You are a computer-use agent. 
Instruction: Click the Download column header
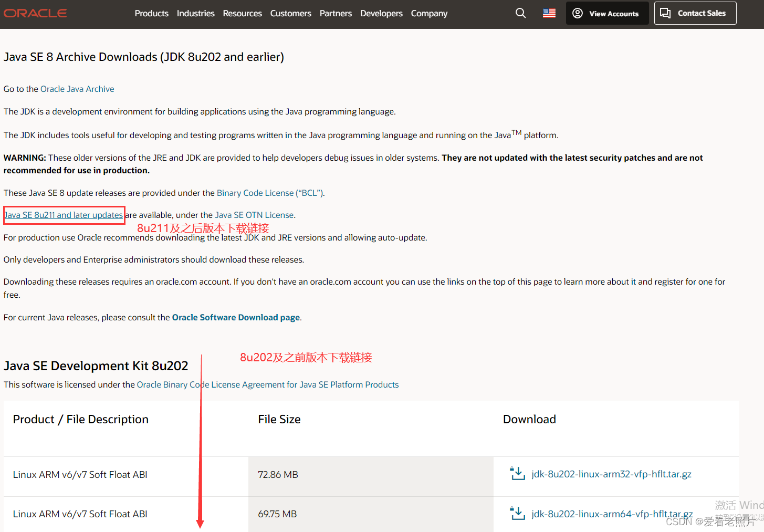[529, 419]
